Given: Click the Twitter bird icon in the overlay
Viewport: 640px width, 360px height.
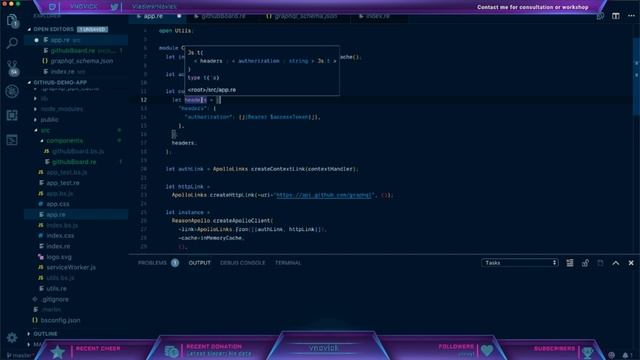Looking at the screenshot, I should pyautogui.click(x=114, y=7).
